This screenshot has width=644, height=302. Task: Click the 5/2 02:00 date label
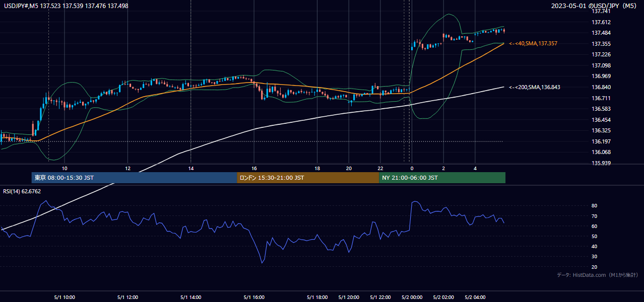pos(443,297)
